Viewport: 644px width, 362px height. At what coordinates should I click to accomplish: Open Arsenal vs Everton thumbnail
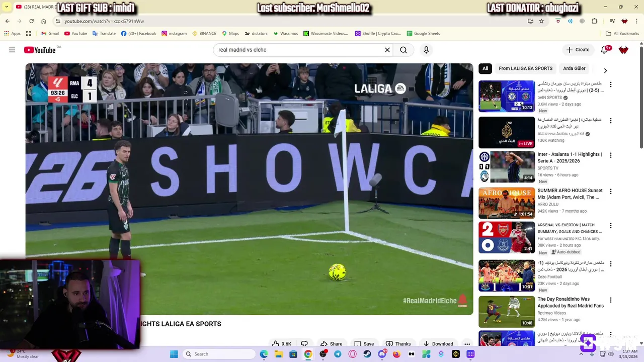(x=507, y=237)
